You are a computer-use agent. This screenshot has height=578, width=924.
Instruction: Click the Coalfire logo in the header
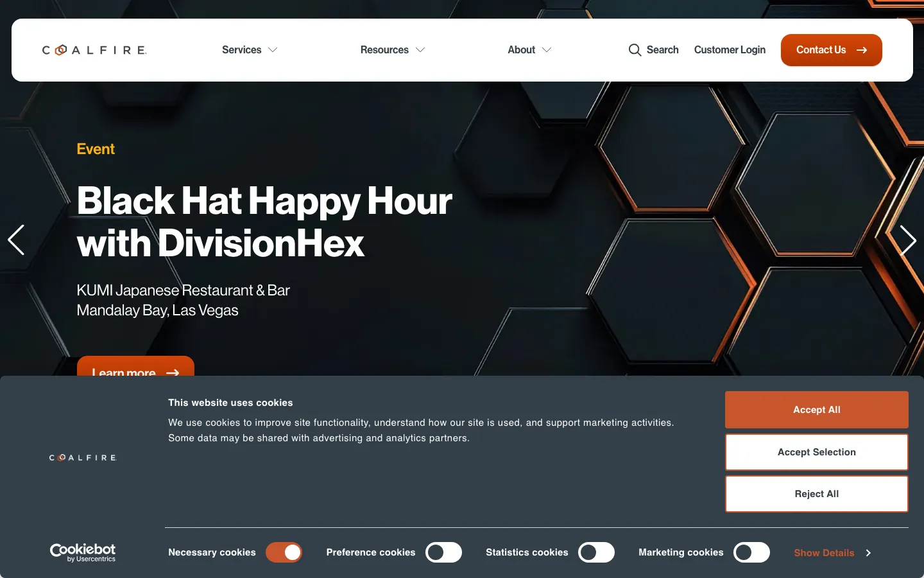pos(94,50)
